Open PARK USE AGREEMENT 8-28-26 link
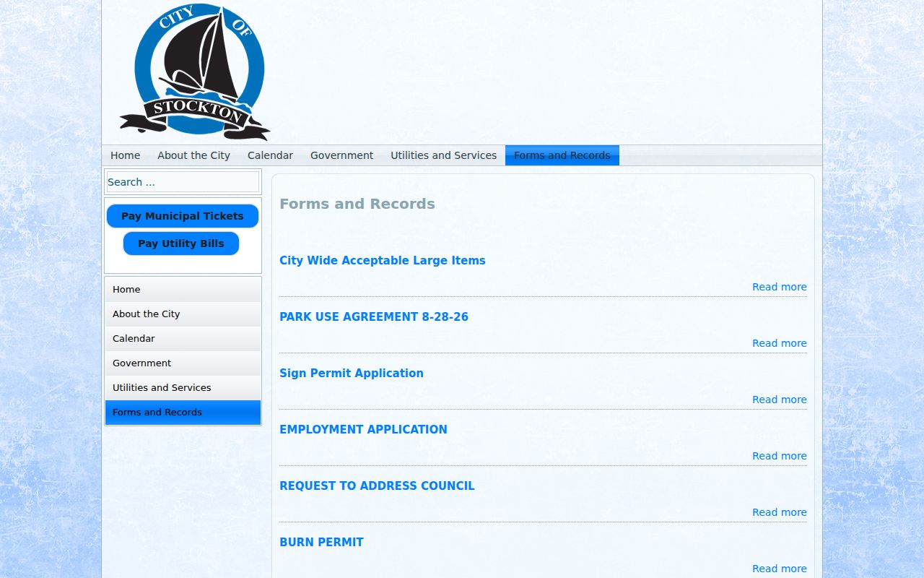 374,317
